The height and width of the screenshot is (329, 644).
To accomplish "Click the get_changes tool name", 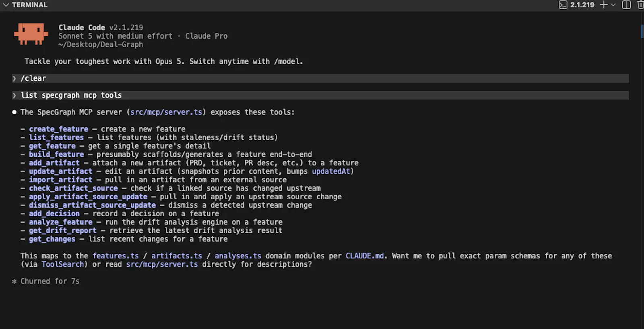I will click(52, 239).
